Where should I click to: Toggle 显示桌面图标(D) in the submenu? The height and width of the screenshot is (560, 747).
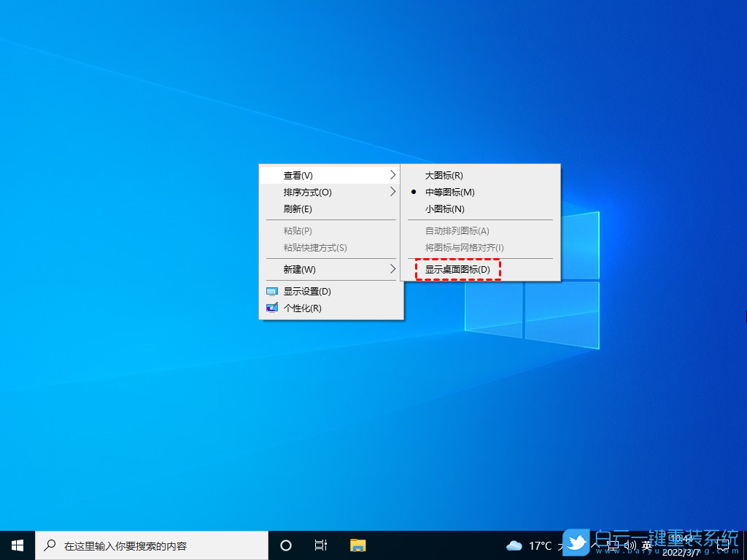[457, 269]
